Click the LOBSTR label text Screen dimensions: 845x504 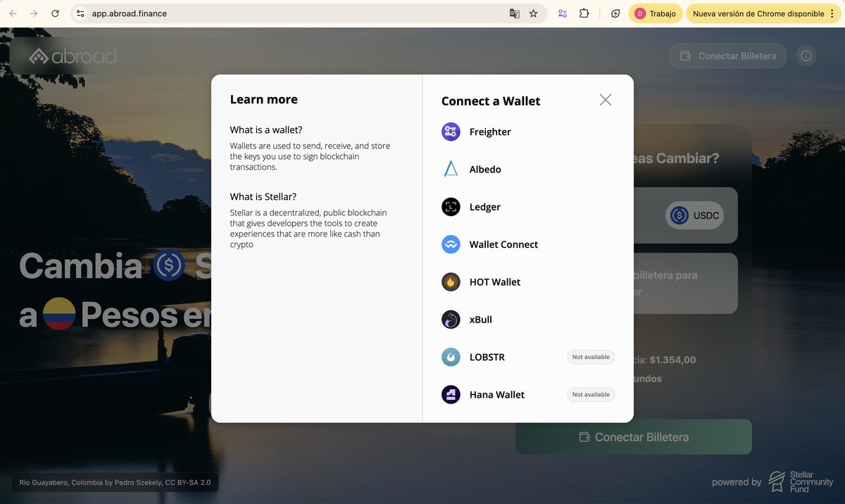[487, 357]
